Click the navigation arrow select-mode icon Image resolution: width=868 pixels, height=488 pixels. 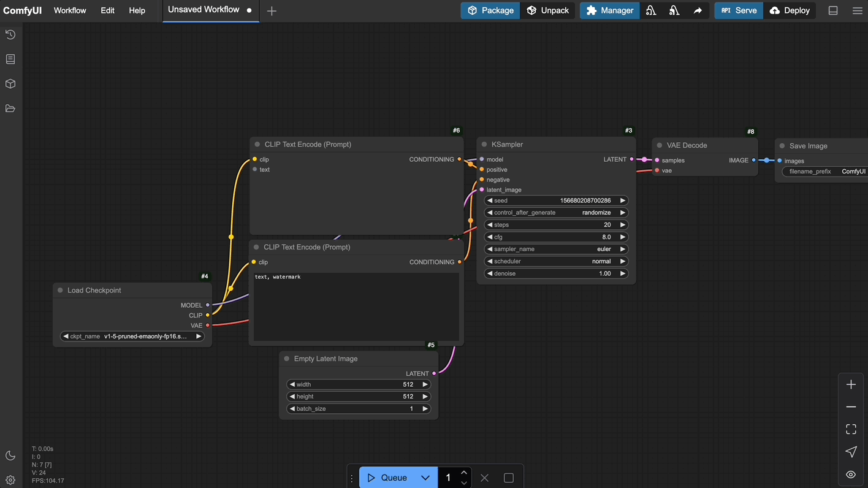(x=851, y=452)
